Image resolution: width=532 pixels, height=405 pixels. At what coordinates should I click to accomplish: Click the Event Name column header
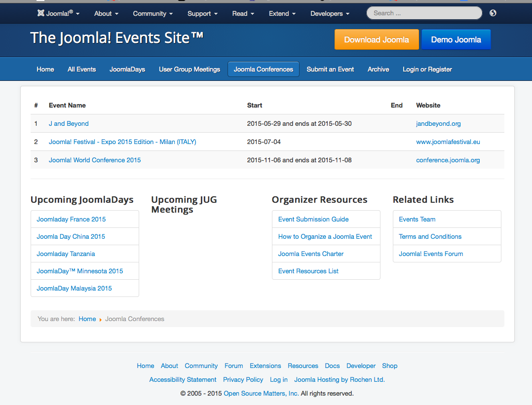click(67, 106)
